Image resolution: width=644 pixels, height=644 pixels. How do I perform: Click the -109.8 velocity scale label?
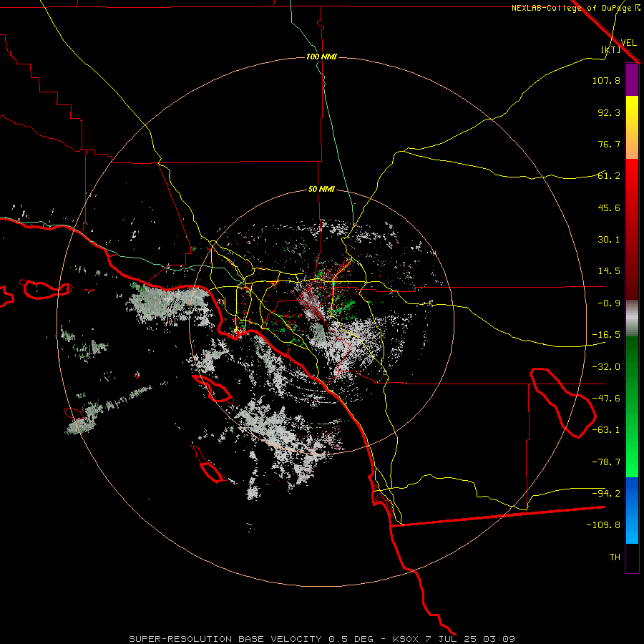coord(603,525)
